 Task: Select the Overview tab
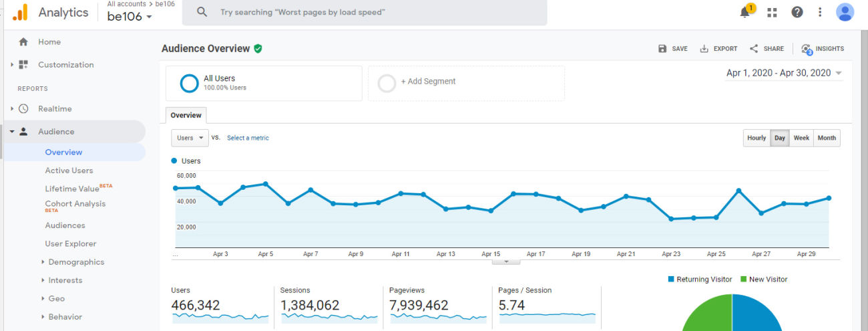click(186, 115)
